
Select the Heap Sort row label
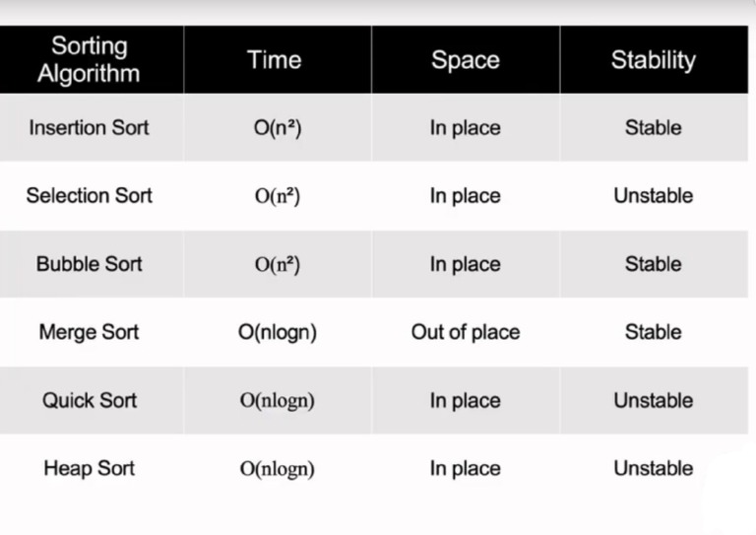pos(90,468)
